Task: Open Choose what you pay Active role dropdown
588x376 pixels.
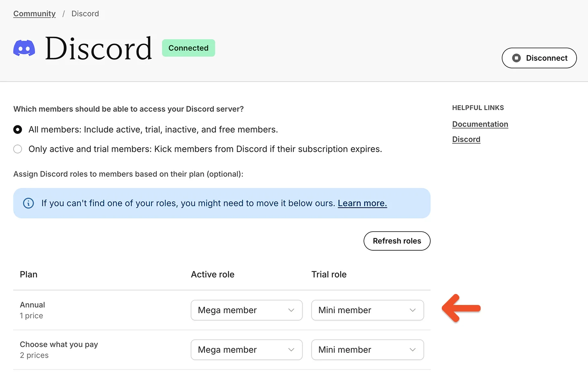Action: tap(247, 350)
